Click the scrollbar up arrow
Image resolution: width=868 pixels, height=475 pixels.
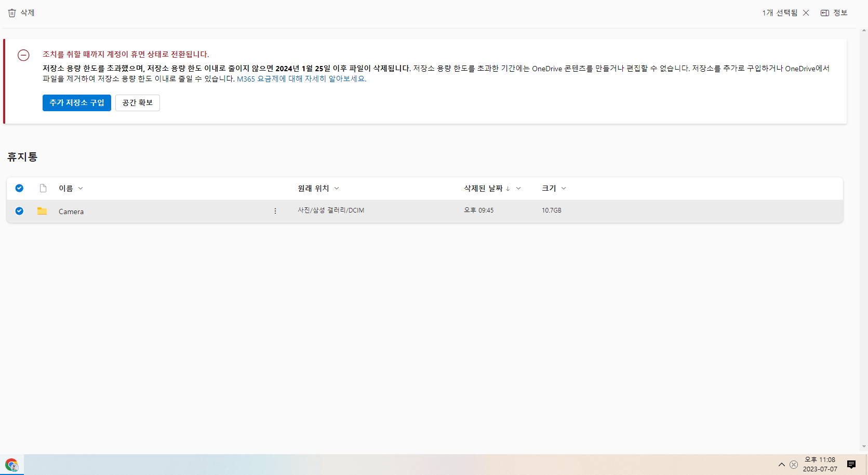[x=864, y=30]
